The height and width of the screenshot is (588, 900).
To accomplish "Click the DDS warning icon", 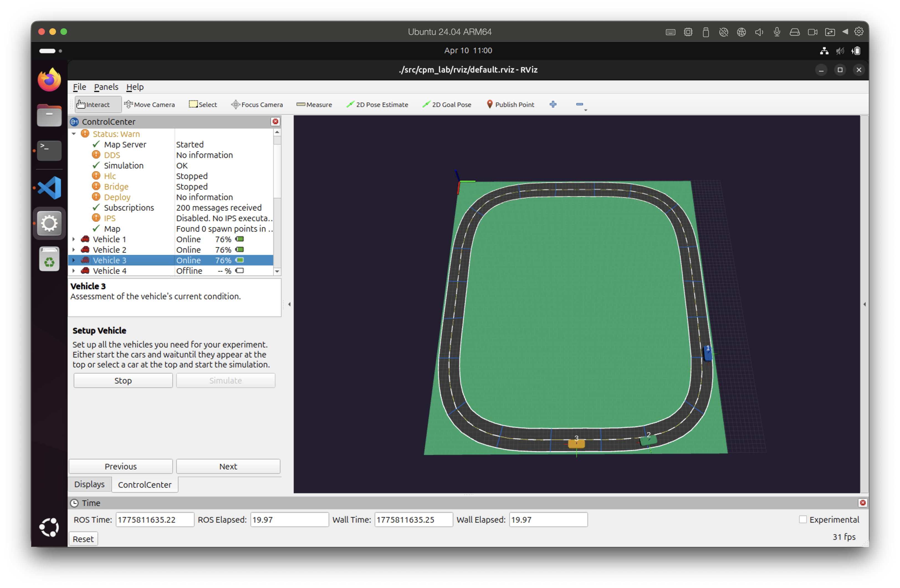I will [96, 155].
